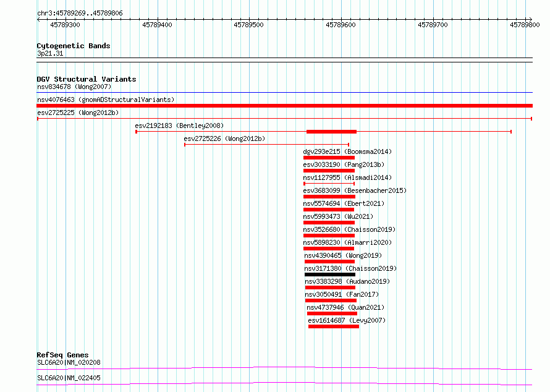
Task: Open nsv1127955 (Alsmadi2014) variant
Action: [347, 177]
